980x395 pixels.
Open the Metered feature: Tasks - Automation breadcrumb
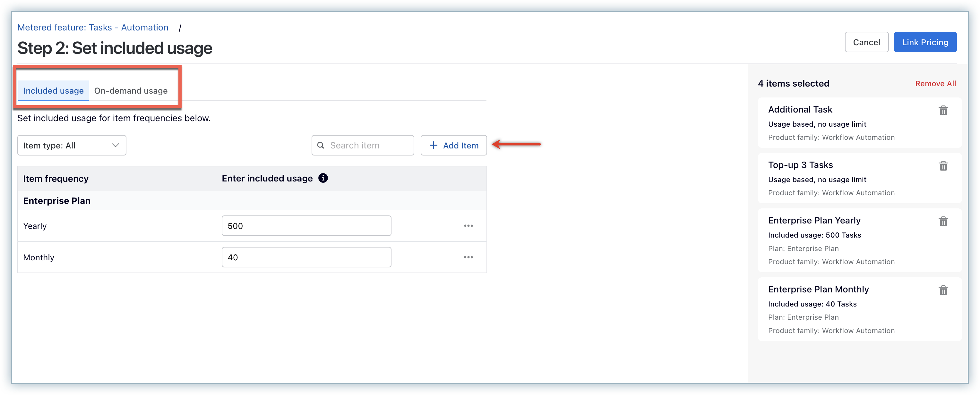coord(93,27)
